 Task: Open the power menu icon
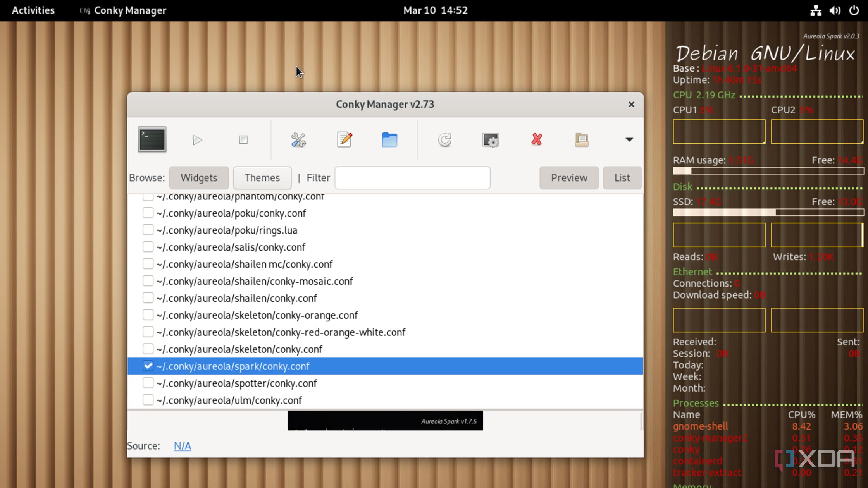pos(854,10)
